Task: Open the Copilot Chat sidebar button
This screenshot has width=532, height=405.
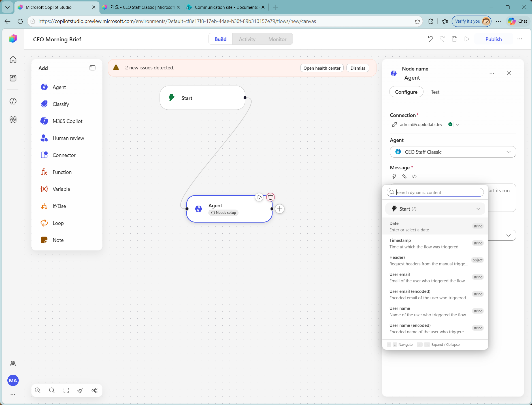Action: [518, 21]
